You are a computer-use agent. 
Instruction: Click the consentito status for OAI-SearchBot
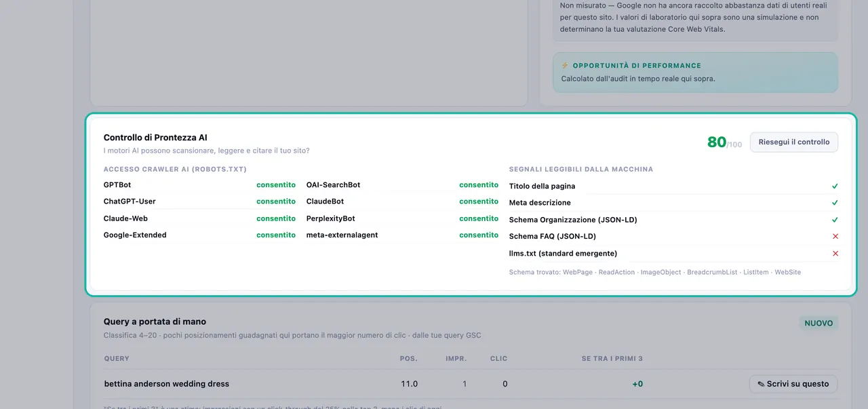[479, 184]
